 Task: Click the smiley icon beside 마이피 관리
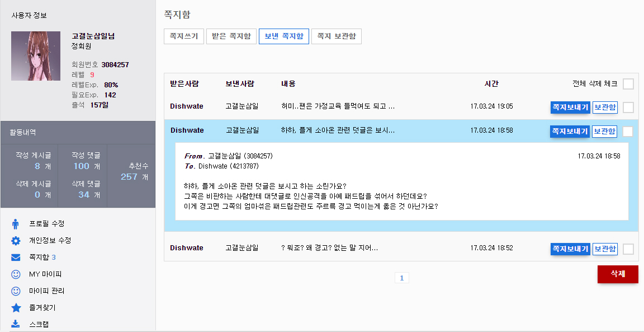[x=16, y=291]
